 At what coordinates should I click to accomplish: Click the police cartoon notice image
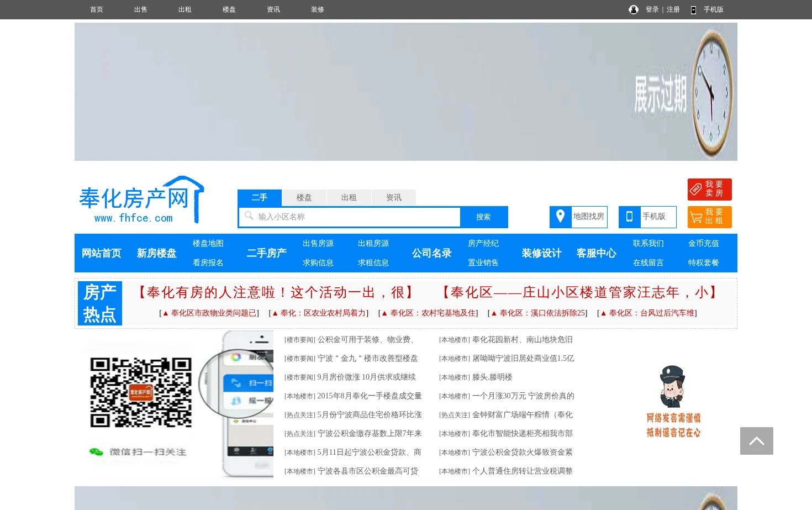pyautogui.click(x=673, y=401)
